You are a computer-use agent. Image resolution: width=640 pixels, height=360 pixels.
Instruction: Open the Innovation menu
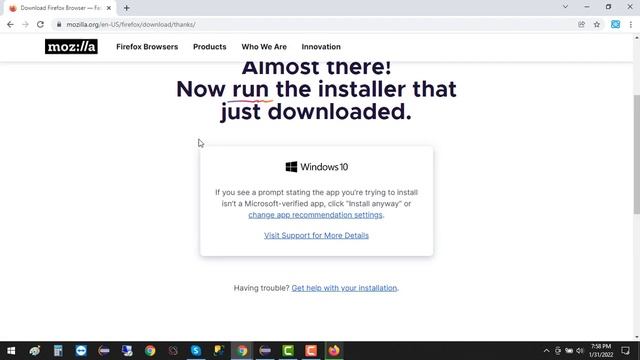[x=321, y=47]
